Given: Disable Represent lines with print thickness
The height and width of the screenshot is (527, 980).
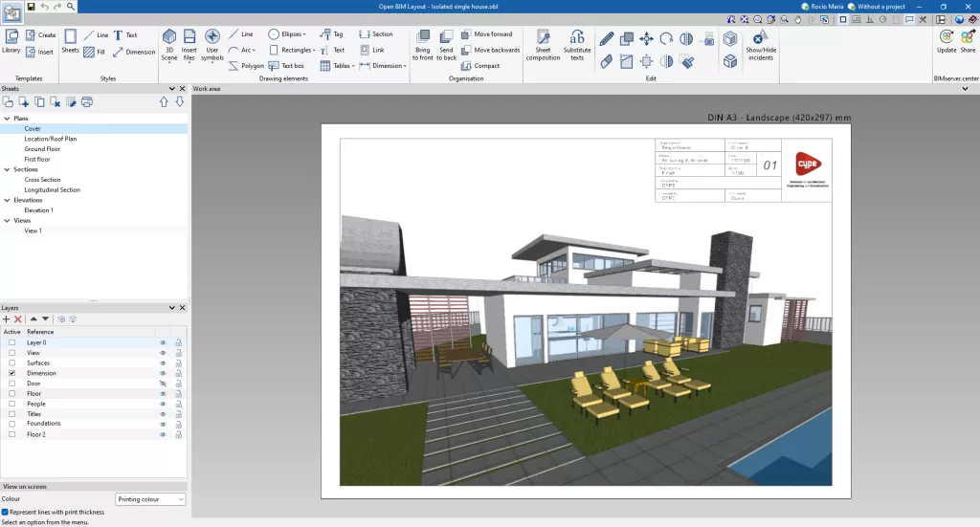Looking at the screenshot, I should [x=6, y=512].
